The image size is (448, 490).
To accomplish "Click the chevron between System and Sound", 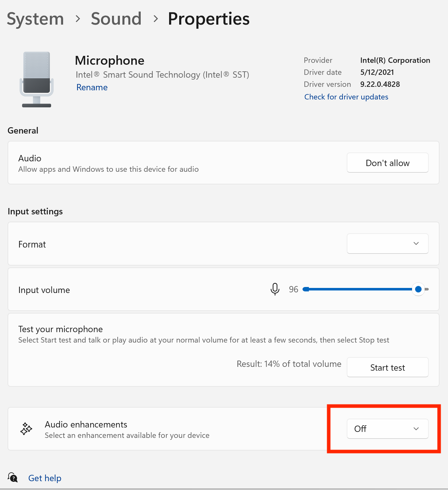I will (x=78, y=19).
